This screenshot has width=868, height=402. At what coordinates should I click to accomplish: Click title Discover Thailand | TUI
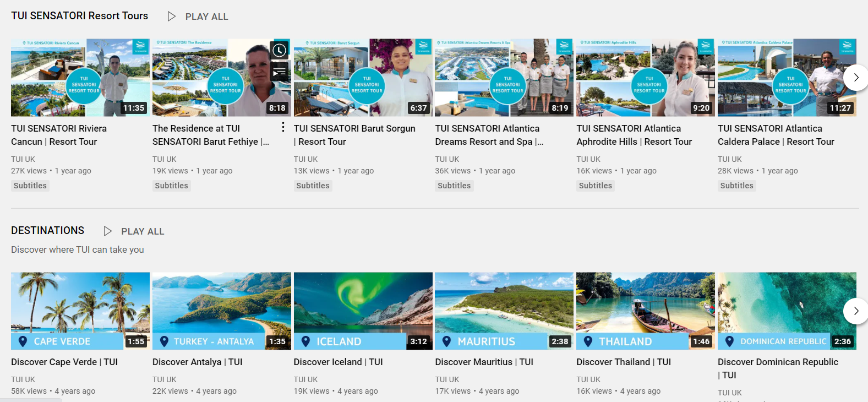(x=624, y=362)
